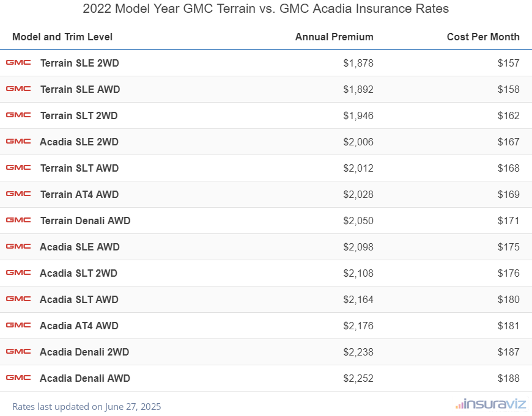The width and height of the screenshot is (532, 416).
Task: Click the $167 monthly cost value
Action: 509,142
